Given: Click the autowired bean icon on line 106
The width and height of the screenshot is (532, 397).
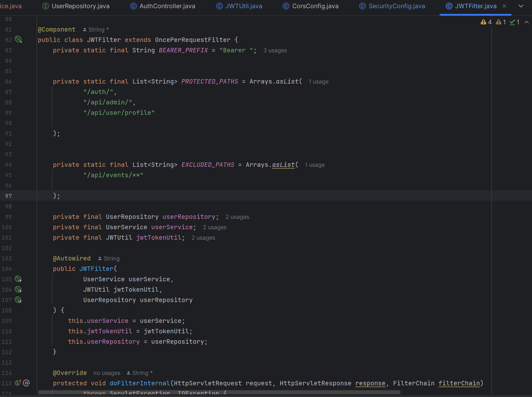Looking at the screenshot, I should click(19, 289).
